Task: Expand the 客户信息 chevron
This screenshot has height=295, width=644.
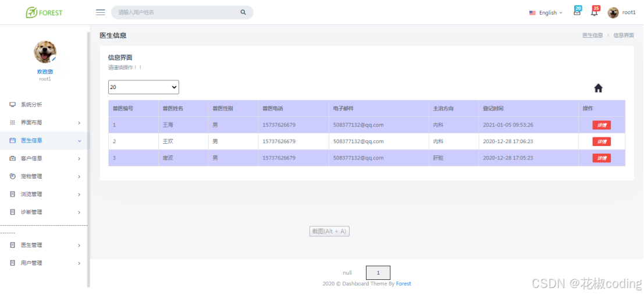Action: click(79, 159)
